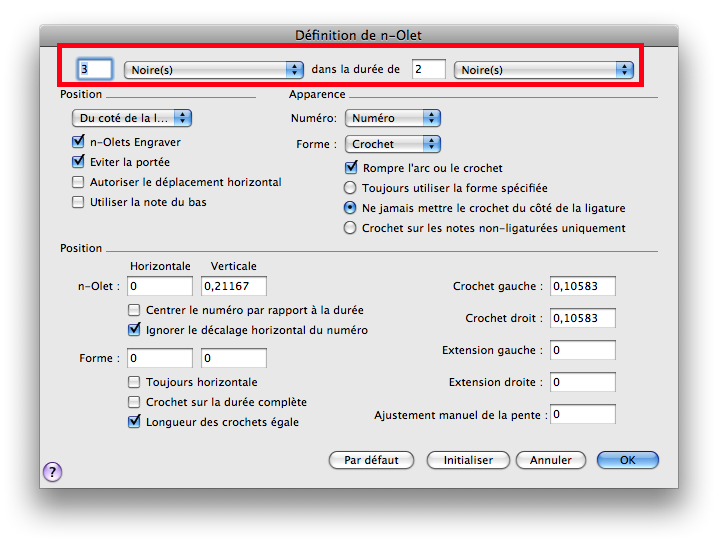Enable 'Centrer le numéro par rapport à la durée'
The height and width of the screenshot is (543, 718).
point(135,310)
